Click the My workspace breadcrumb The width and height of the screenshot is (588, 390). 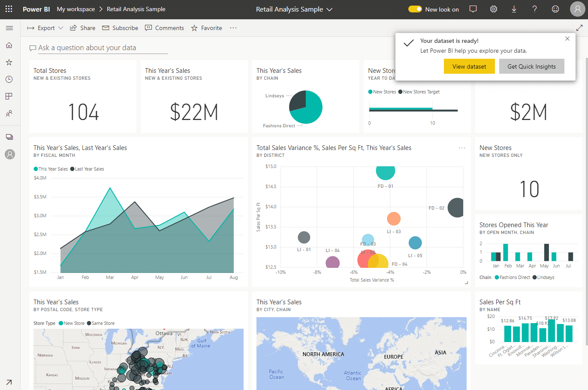coord(76,9)
